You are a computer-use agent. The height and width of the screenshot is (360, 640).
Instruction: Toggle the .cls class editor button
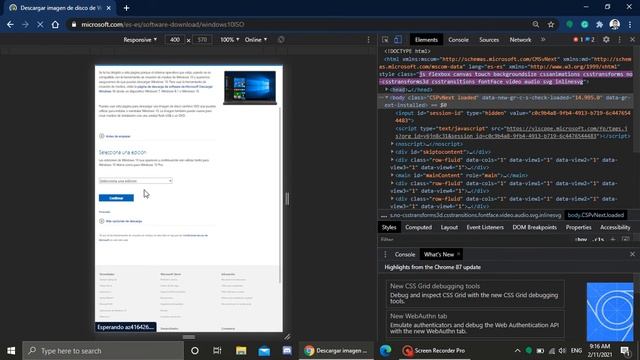pos(598,240)
